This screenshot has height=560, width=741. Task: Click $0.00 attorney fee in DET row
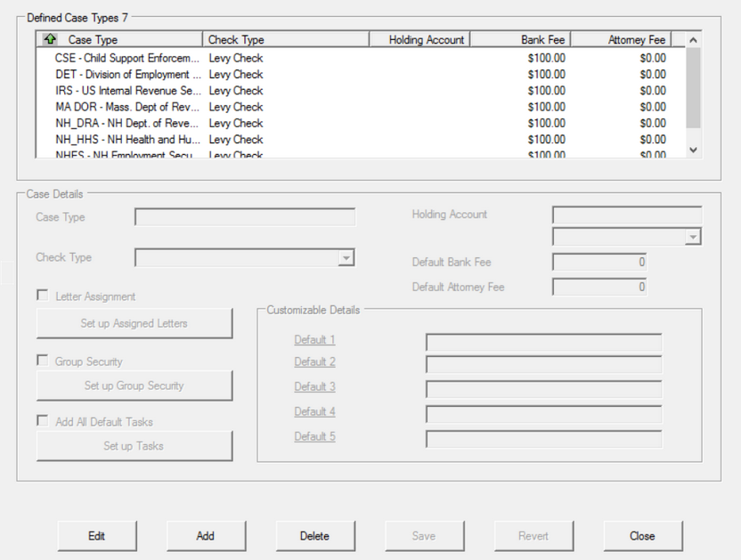point(653,75)
